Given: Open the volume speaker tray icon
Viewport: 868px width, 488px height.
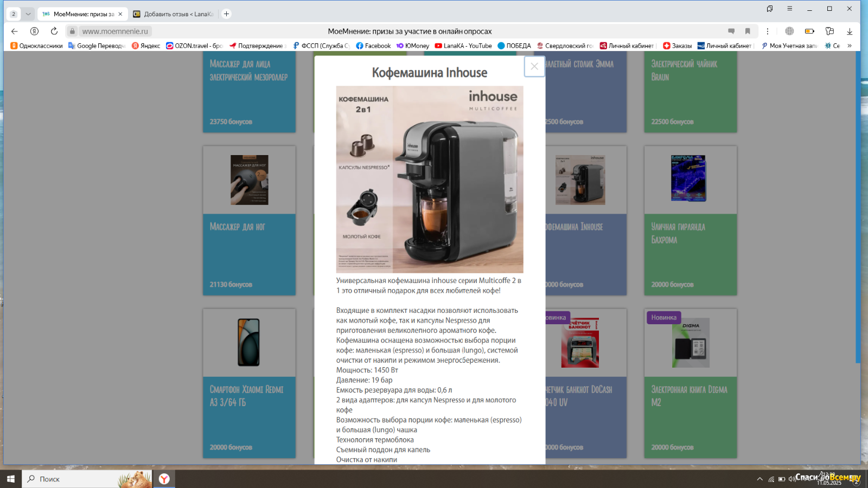Looking at the screenshot, I should point(792,479).
